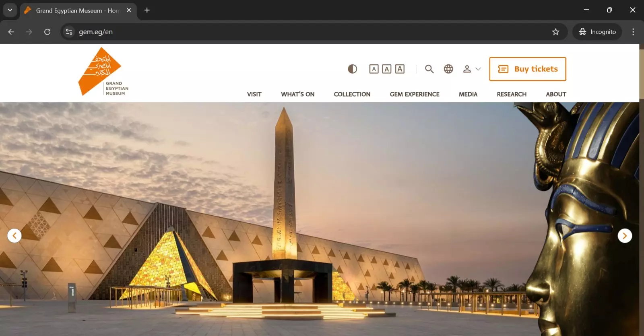Open the Chrome three-dot menu
Viewport: 644px width, 336px height.
coord(633,32)
